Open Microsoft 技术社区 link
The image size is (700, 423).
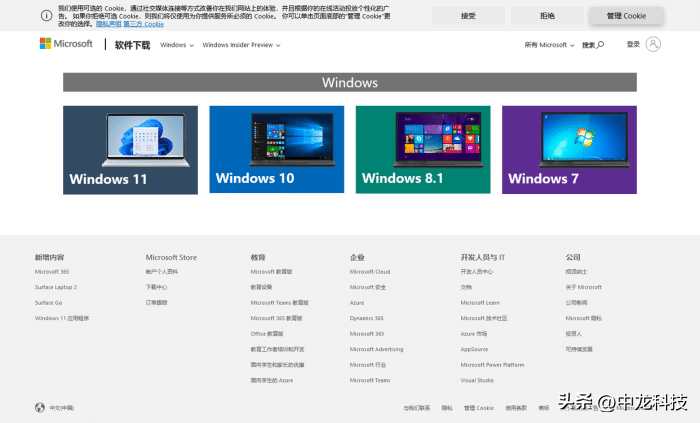pos(484,319)
